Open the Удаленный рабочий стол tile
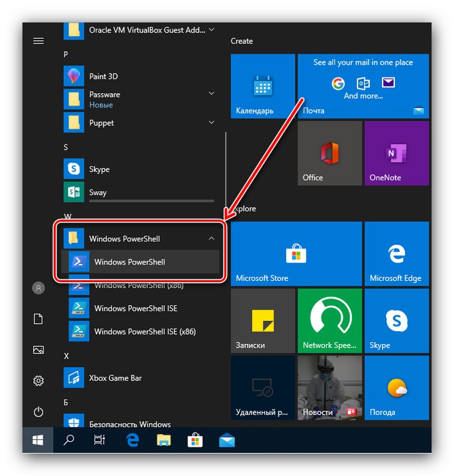 point(263,388)
